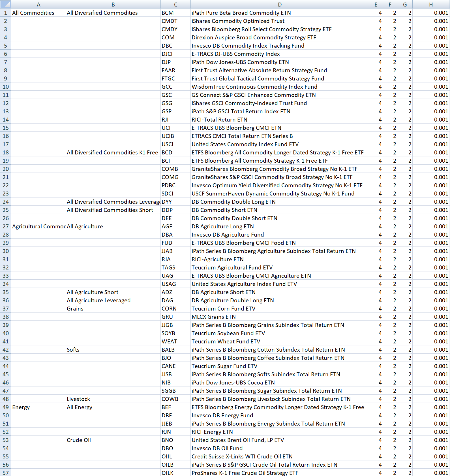Select column D header
The width and height of the screenshot is (450, 476).
(x=280, y=4)
